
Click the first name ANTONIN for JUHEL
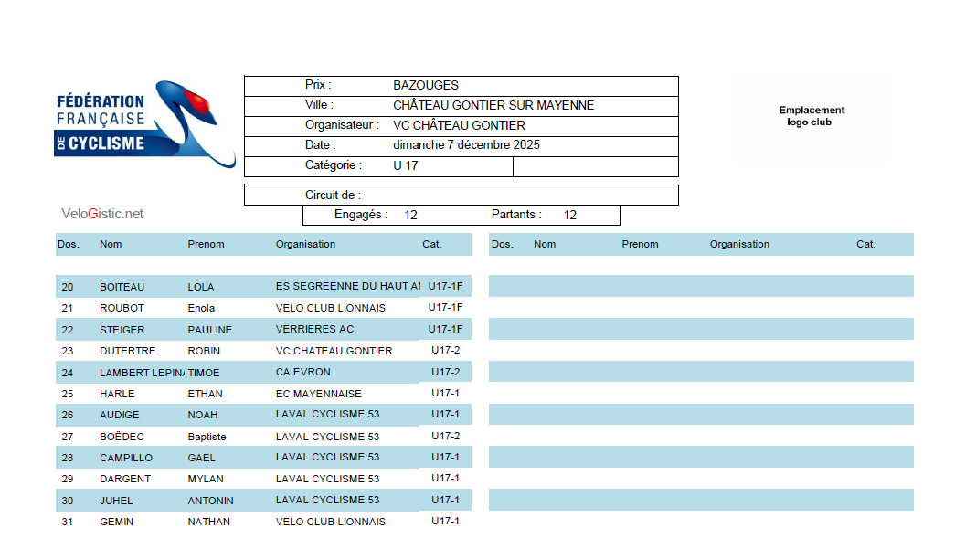pyautogui.click(x=210, y=501)
